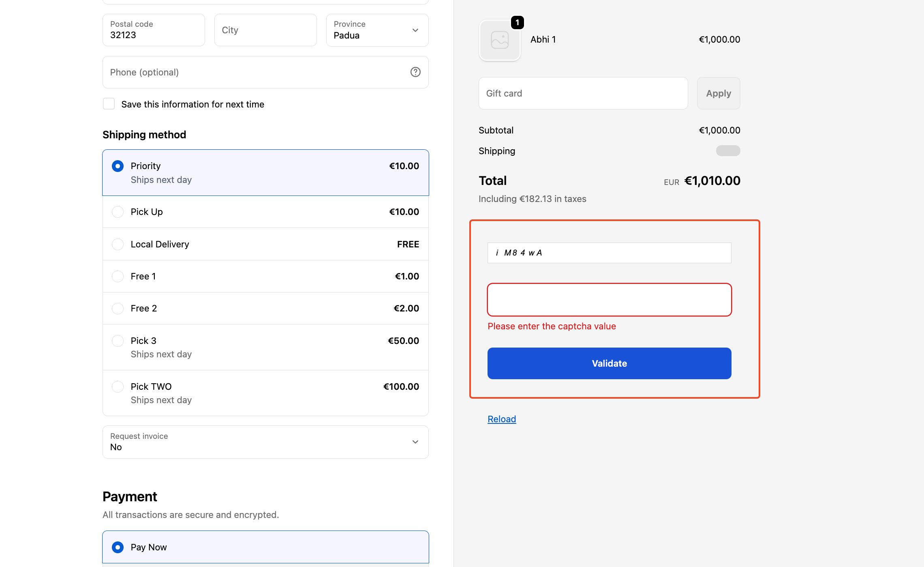Click the Province dropdown chevron arrow

tap(415, 30)
